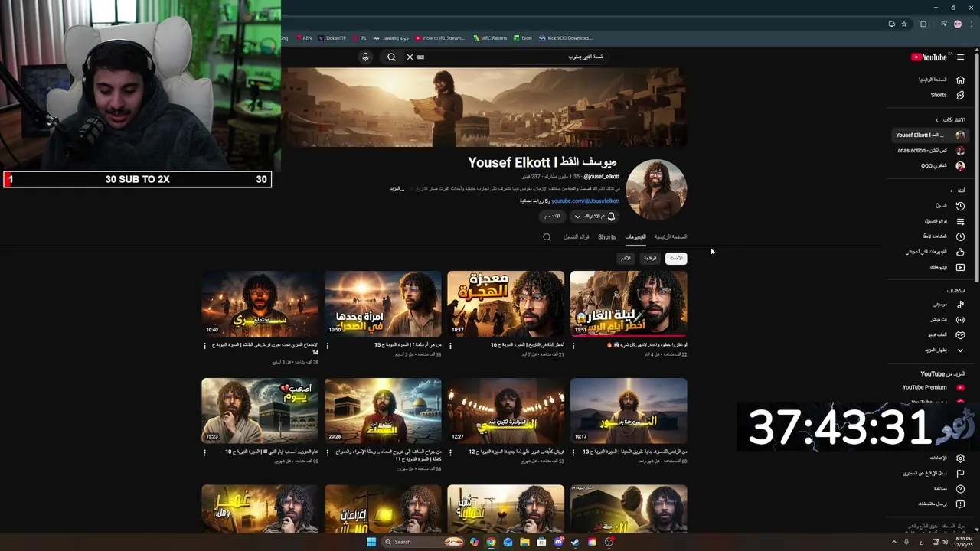This screenshot has height=551, width=980.
Task: Switch to the channel Playlists tab
Action: point(577,237)
